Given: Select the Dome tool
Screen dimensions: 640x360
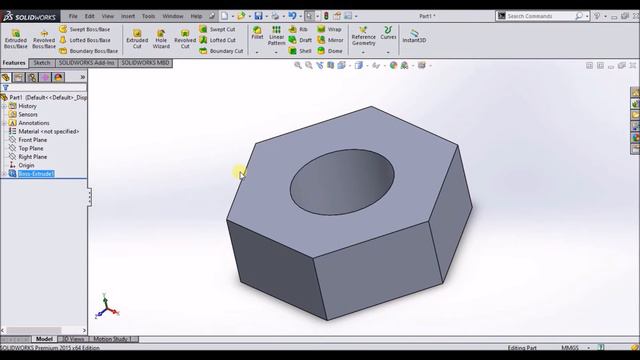Looking at the screenshot, I should (330, 51).
